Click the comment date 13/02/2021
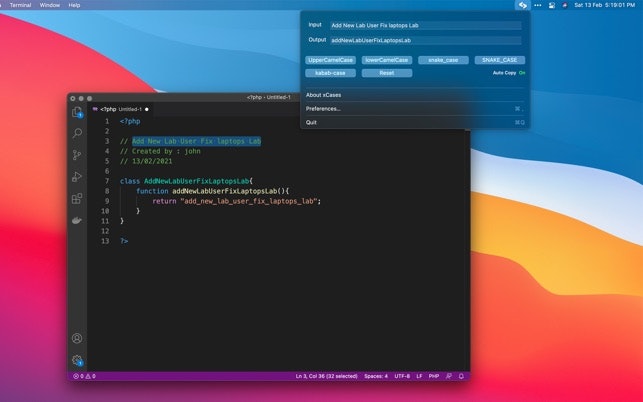 pos(152,161)
